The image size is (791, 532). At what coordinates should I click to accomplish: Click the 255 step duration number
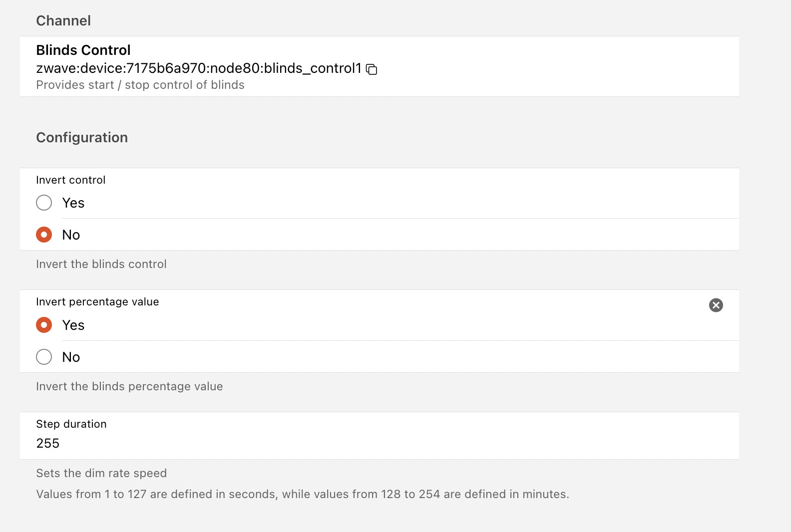48,443
